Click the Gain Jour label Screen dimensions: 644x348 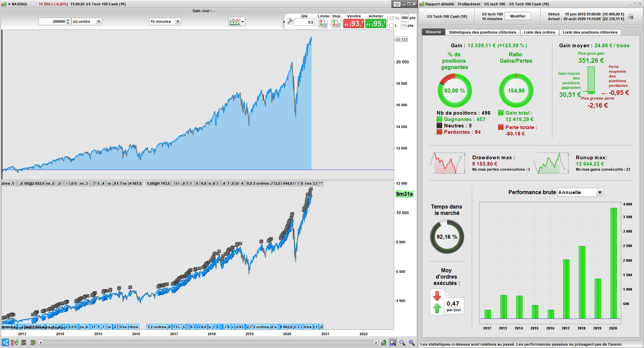pos(204,11)
